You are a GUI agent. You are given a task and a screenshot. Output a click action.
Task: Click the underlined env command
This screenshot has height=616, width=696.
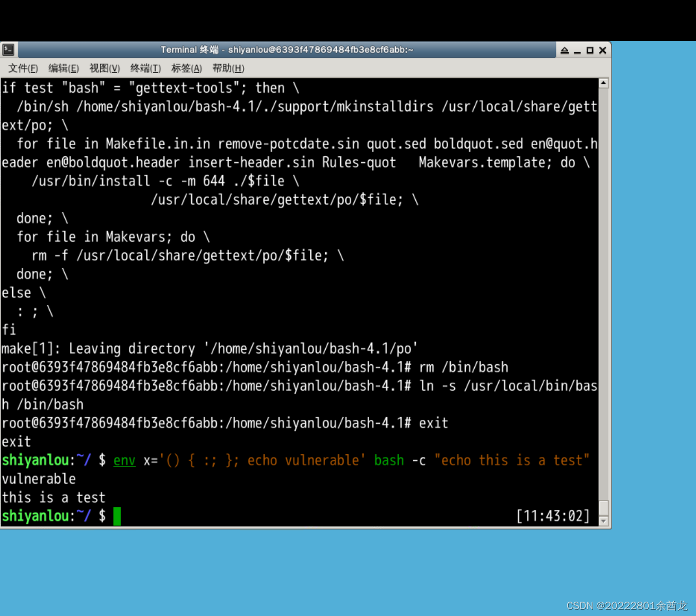[x=125, y=460]
